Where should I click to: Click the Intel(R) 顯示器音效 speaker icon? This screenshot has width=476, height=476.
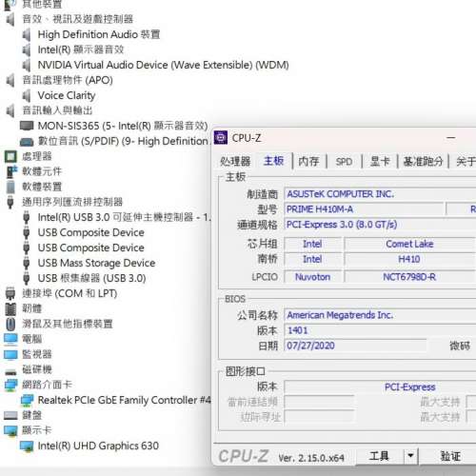[x=27, y=50]
